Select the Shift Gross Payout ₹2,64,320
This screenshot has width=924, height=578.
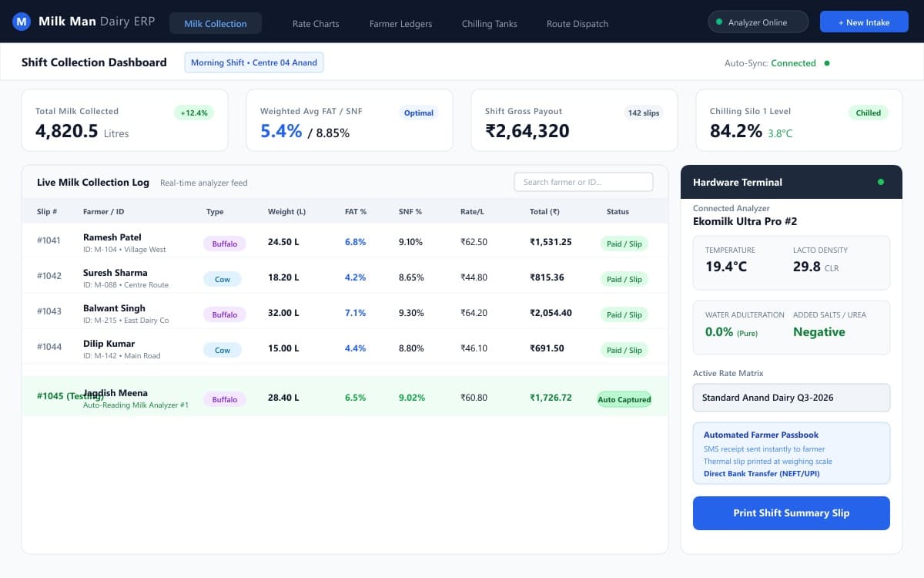527,131
